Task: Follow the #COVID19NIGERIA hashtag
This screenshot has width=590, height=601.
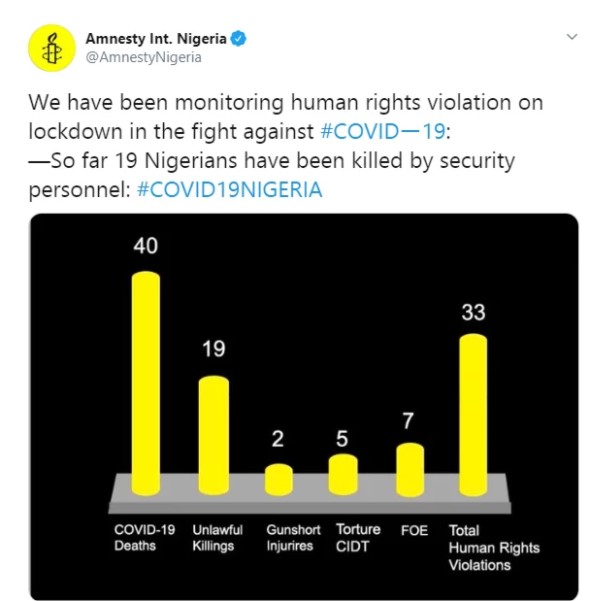Action: (x=229, y=190)
